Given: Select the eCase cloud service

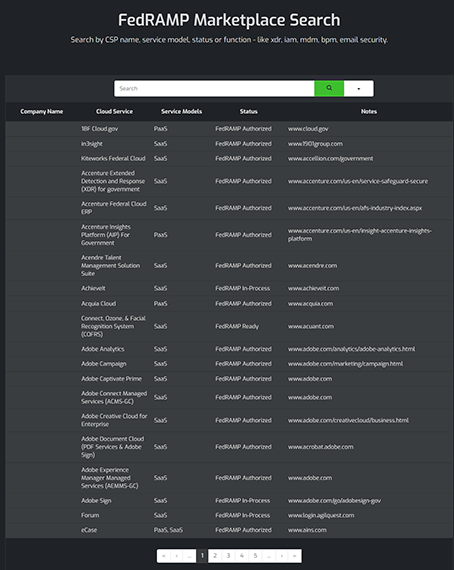Looking at the screenshot, I should pyautogui.click(x=89, y=530).
